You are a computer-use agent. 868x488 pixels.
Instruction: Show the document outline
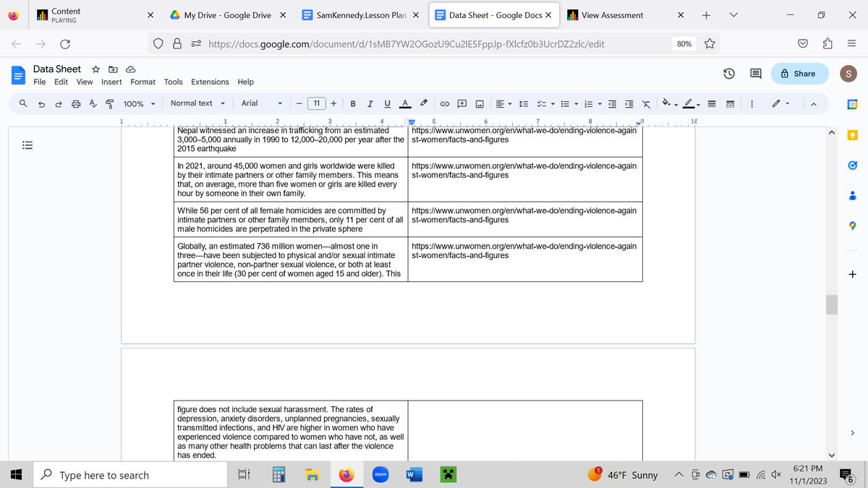point(27,145)
